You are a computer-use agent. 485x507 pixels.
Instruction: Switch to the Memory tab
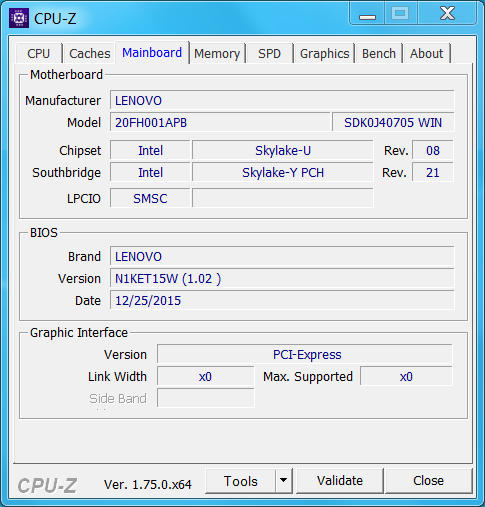(x=217, y=53)
